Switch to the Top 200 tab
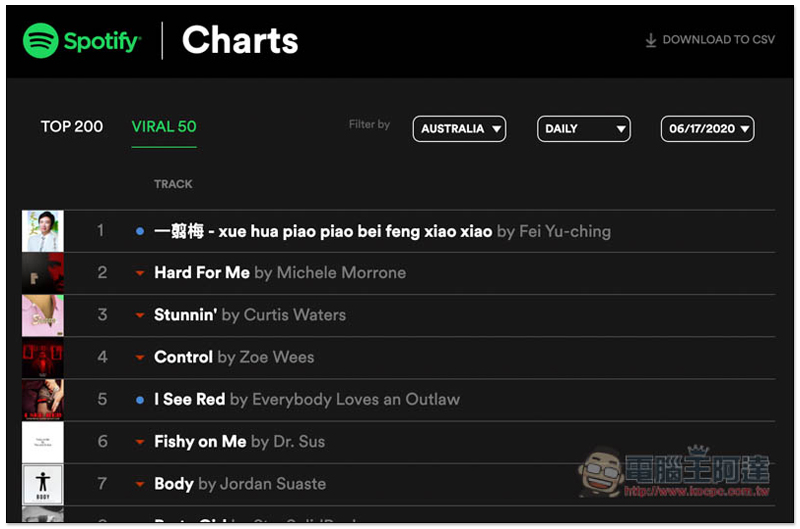Image resolution: width=800 pixels, height=529 pixels. [x=72, y=127]
